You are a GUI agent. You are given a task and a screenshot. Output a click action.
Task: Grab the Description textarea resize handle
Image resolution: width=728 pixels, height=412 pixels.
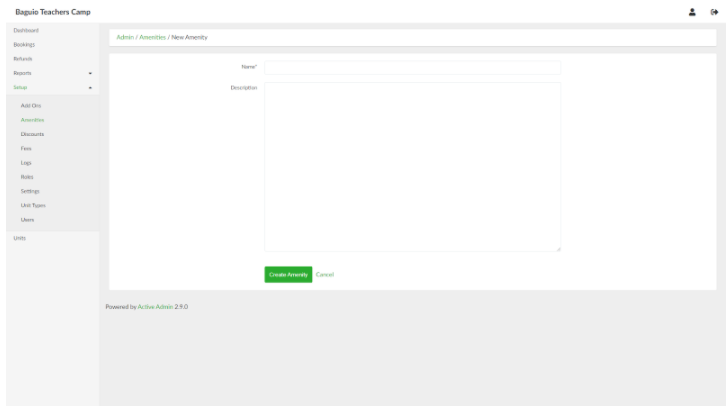tap(558, 249)
